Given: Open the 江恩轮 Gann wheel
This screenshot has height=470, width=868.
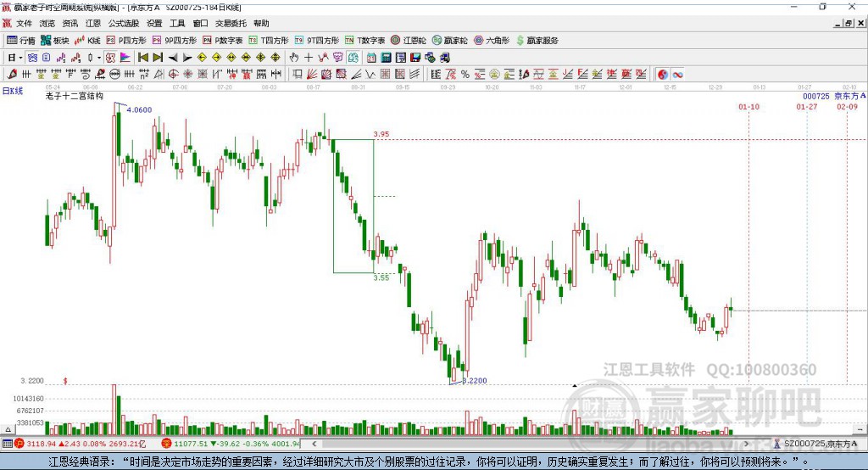Looking at the screenshot, I should coord(409,41).
